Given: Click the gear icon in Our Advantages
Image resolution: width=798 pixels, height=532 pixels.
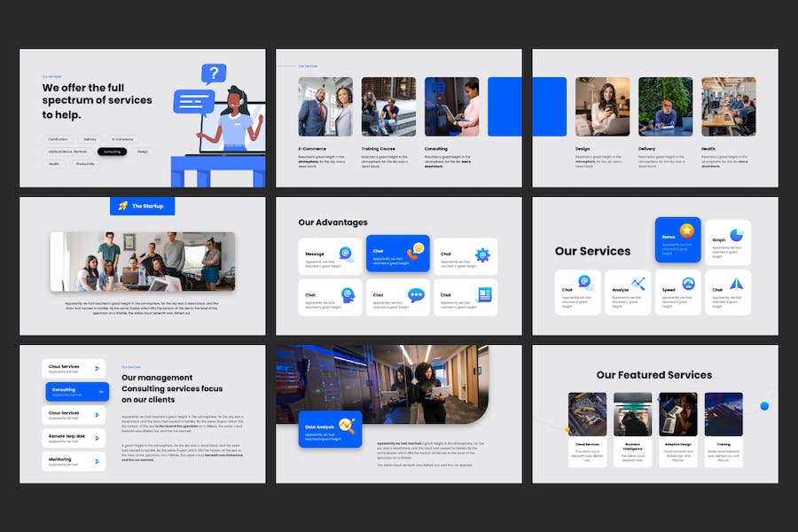Looking at the screenshot, I should [x=482, y=254].
